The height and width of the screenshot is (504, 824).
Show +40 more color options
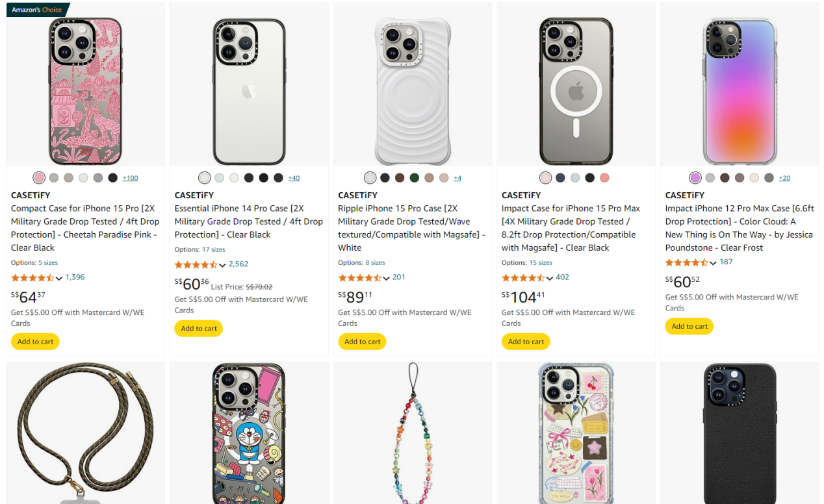point(294,178)
